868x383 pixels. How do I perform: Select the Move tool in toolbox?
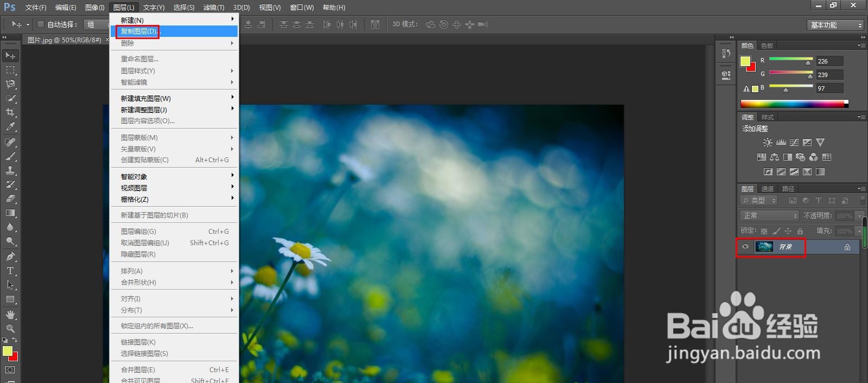pyautogui.click(x=10, y=55)
